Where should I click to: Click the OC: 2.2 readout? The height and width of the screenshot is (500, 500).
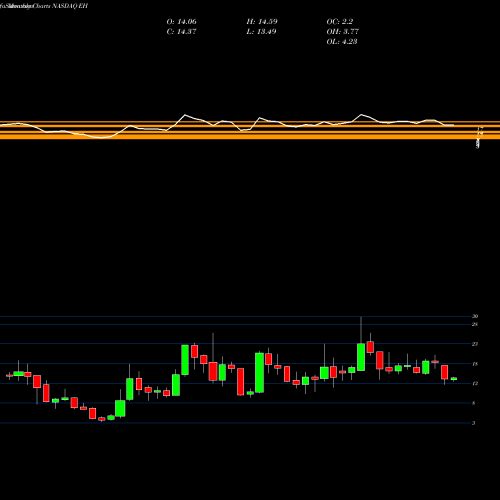tap(340, 22)
